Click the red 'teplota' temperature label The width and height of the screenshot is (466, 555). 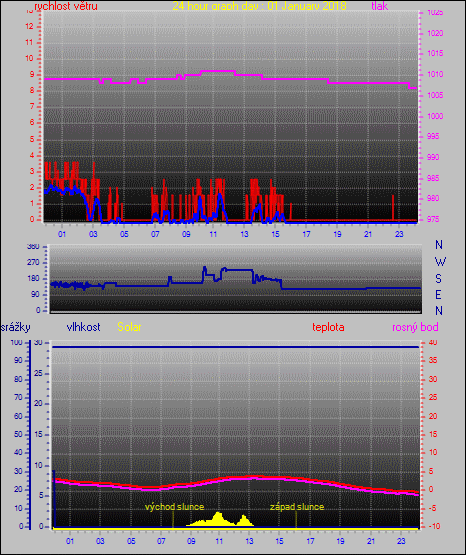328,327
